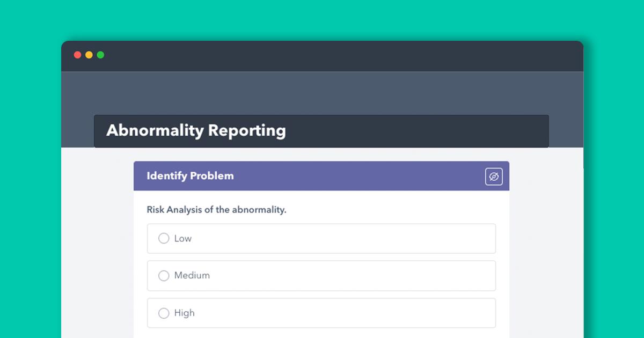Screen dimensions: 644x338
Task: Click the Medium option row
Action: pyautogui.click(x=321, y=276)
